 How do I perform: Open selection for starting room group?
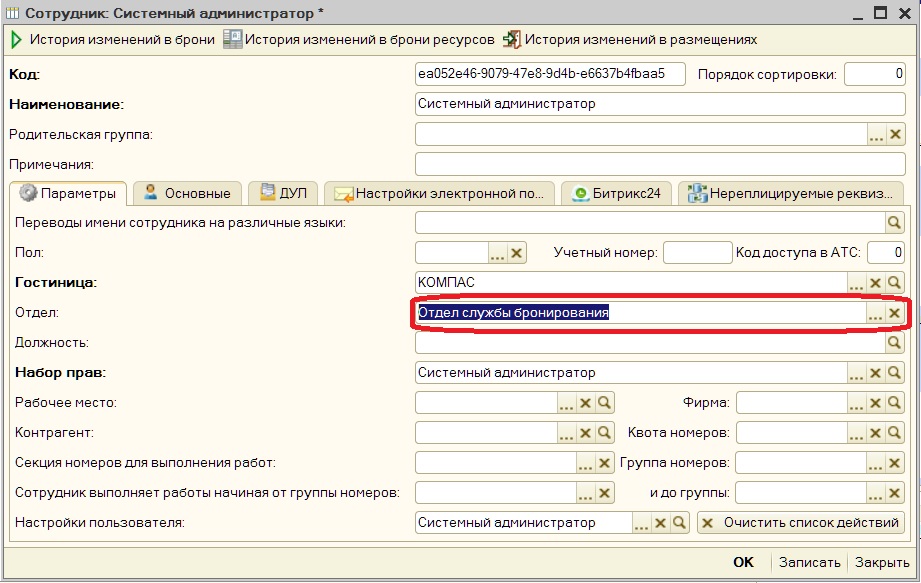585,493
